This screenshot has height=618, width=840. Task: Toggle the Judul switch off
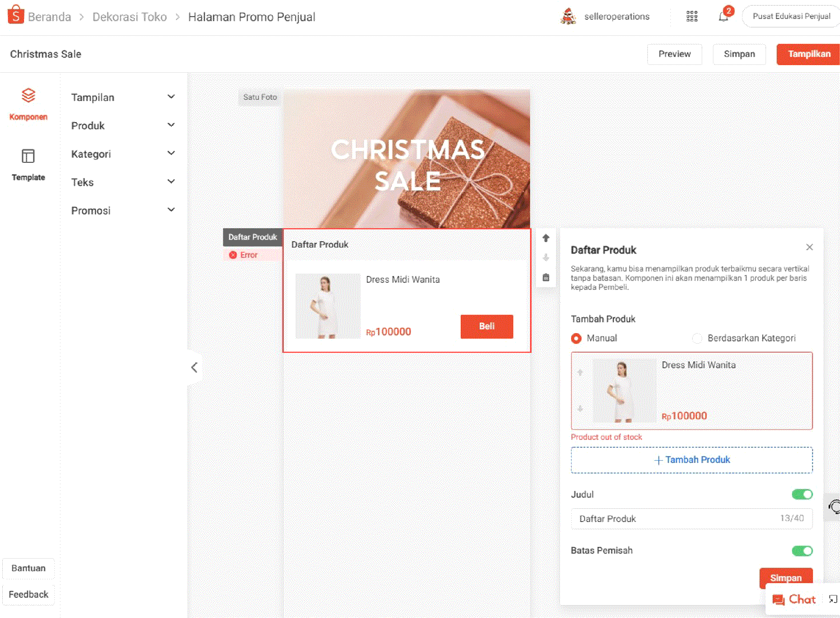(802, 494)
